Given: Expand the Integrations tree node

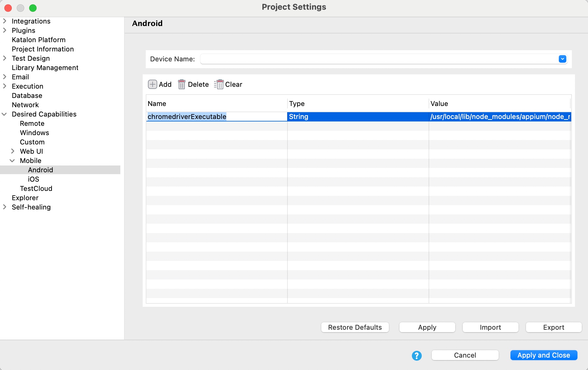Looking at the screenshot, I should tap(5, 21).
